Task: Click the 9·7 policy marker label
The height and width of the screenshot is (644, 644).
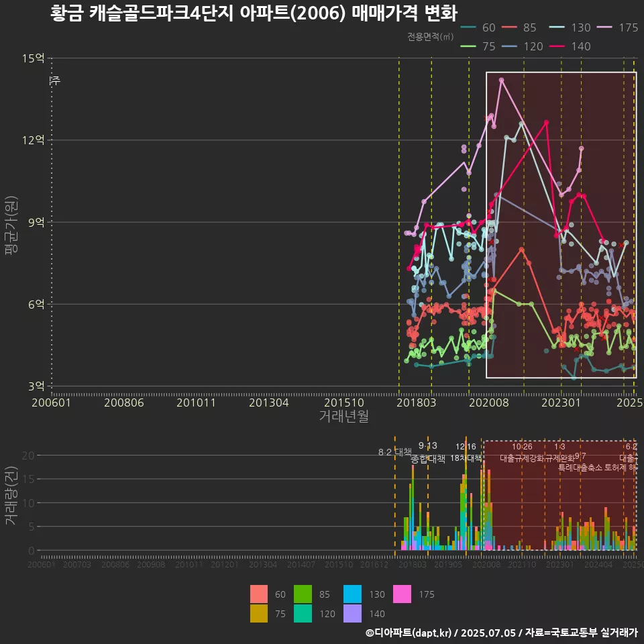Action: coord(580,456)
